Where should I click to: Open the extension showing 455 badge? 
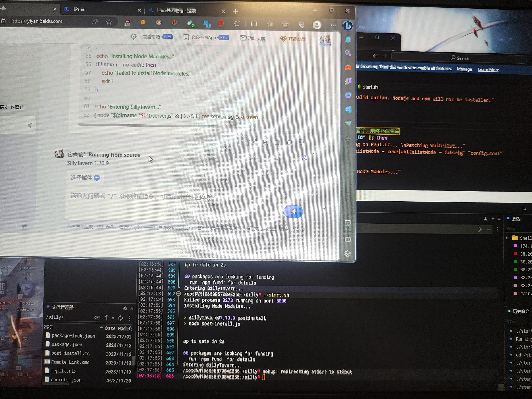pos(127,23)
